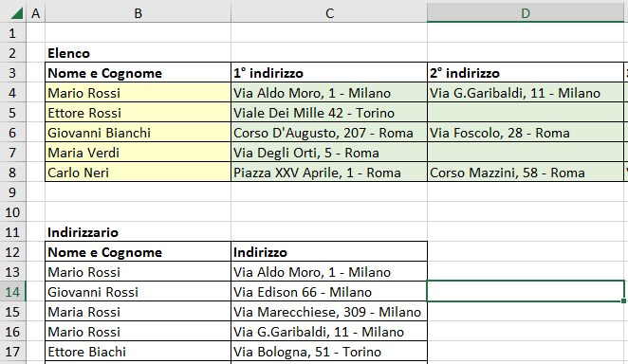Select the Elenco title cell
Image resolution: width=628 pixels, height=364 pixels.
tap(139, 53)
